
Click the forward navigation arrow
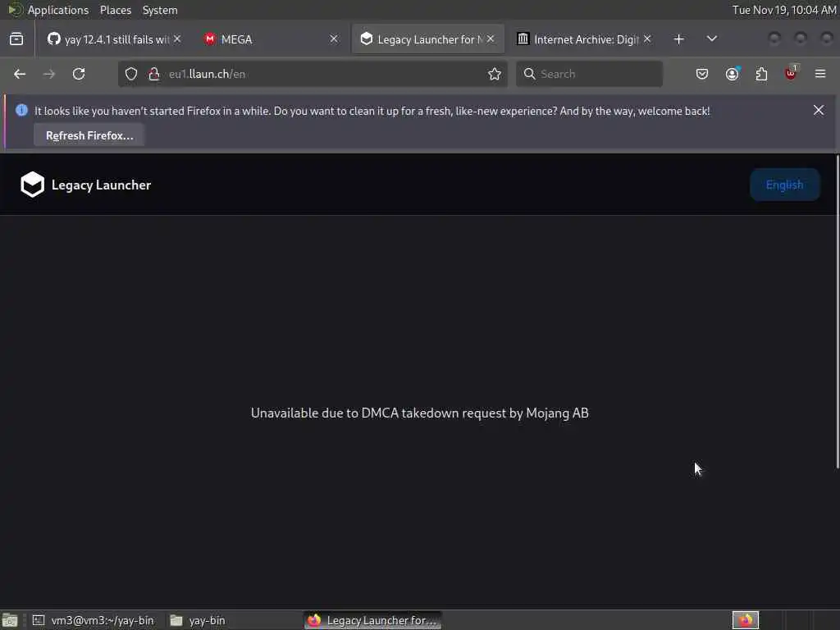click(x=48, y=74)
